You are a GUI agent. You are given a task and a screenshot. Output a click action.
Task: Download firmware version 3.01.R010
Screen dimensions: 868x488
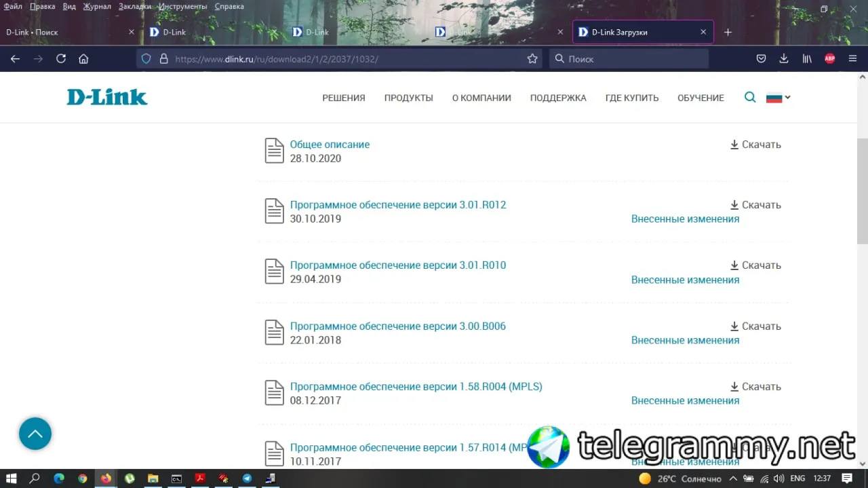click(755, 265)
